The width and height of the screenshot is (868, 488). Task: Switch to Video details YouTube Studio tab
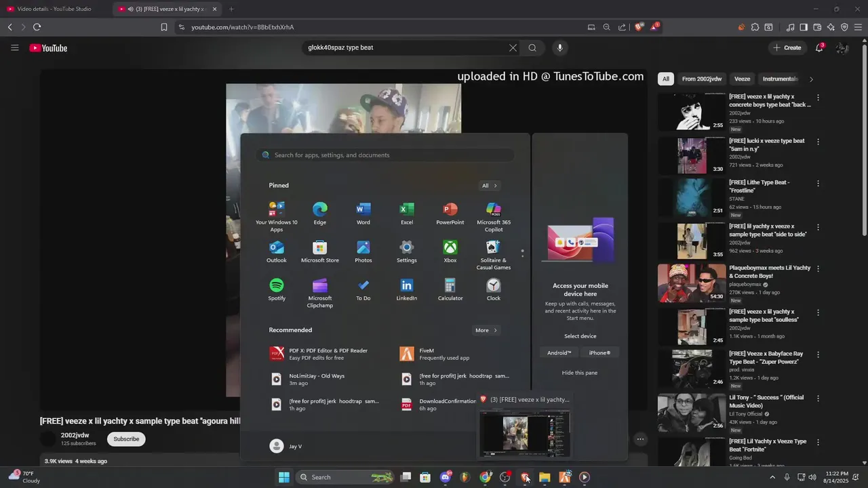click(54, 9)
